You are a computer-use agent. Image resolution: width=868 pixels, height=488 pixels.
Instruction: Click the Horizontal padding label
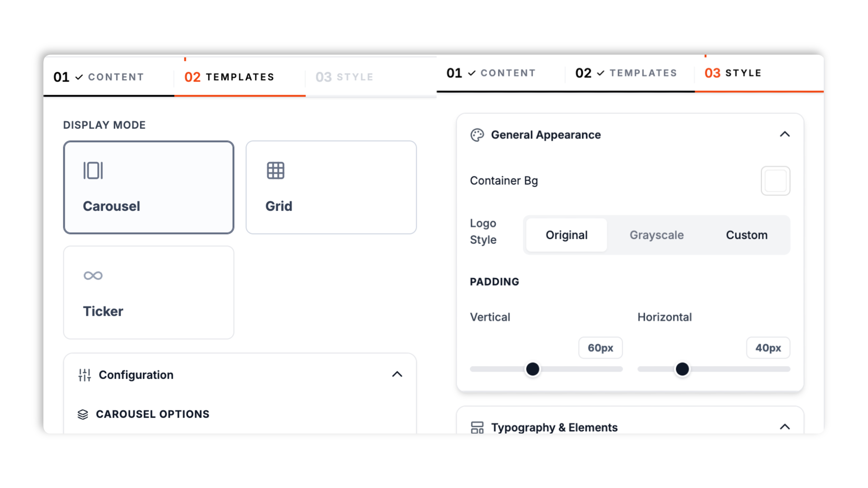pyautogui.click(x=665, y=317)
